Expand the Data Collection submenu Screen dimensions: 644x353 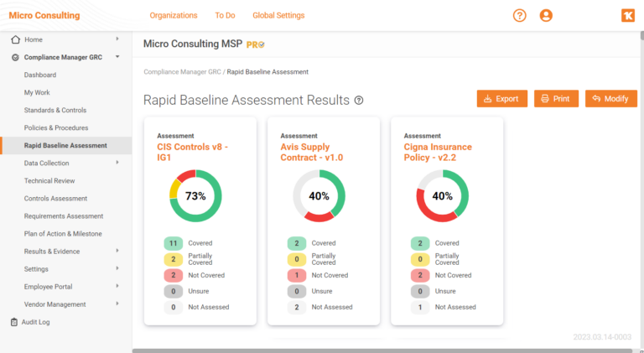[117, 163]
